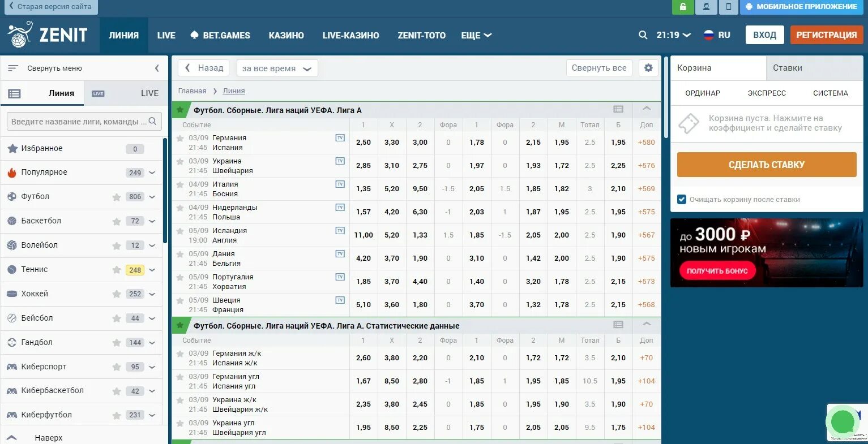Click list-view icon in Лига А header
The height and width of the screenshot is (444, 868).
pos(618,109)
